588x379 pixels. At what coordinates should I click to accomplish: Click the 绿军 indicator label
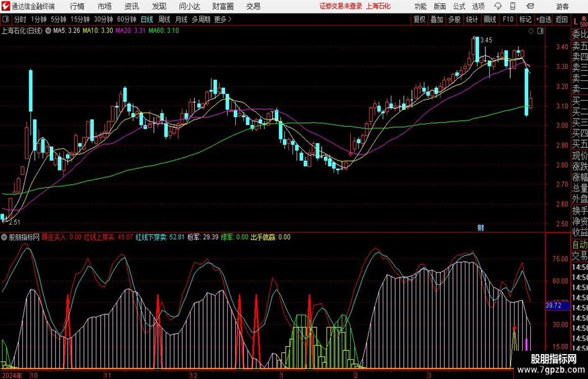click(x=227, y=237)
